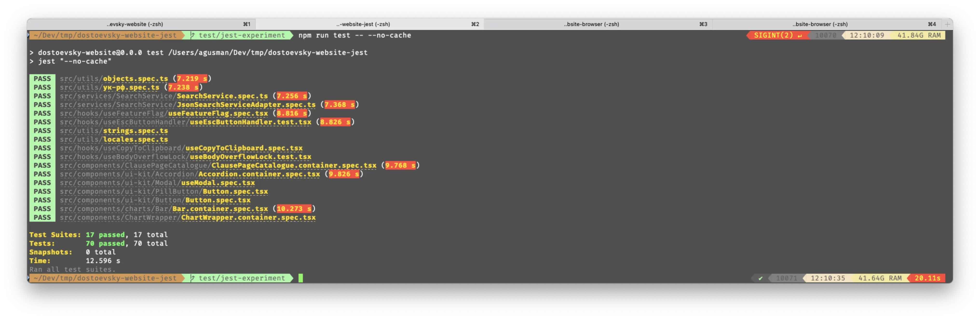This screenshot has height=319, width=980.
Task: Click the file path useEscButtonHandler.test.tsx
Action: pyautogui.click(x=185, y=122)
